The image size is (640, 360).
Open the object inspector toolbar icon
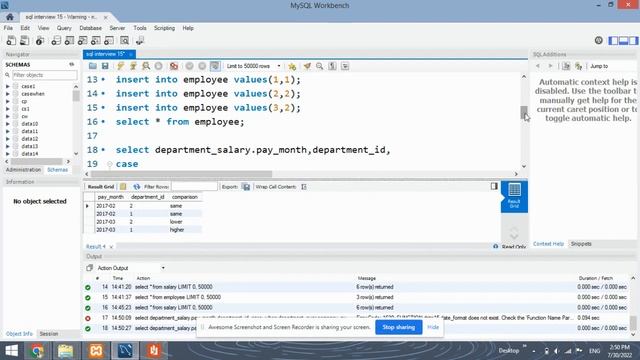click(x=40, y=40)
